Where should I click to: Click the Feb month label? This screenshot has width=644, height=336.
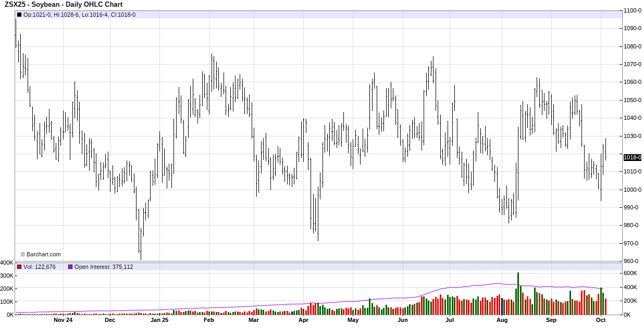[x=208, y=320]
